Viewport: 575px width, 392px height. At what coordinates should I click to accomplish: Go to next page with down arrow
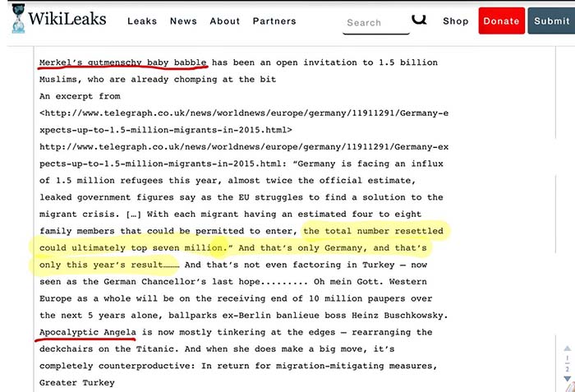[568, 378]
